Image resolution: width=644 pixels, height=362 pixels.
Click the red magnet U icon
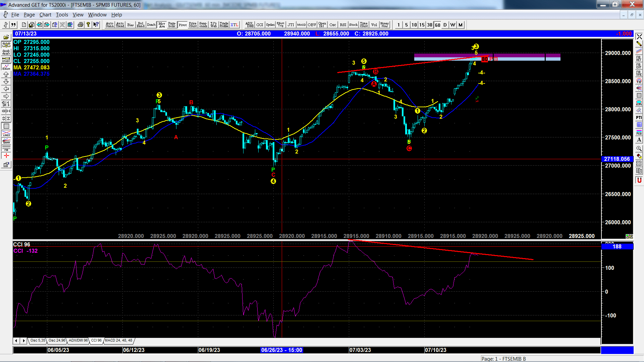[639, 180]
